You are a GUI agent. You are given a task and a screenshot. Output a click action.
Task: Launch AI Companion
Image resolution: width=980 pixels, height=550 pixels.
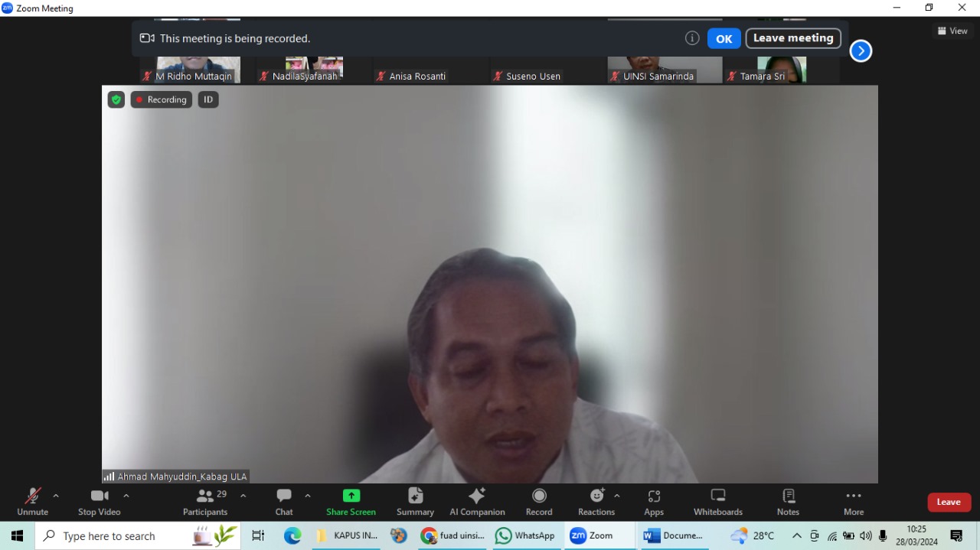(x=477, y=502)
